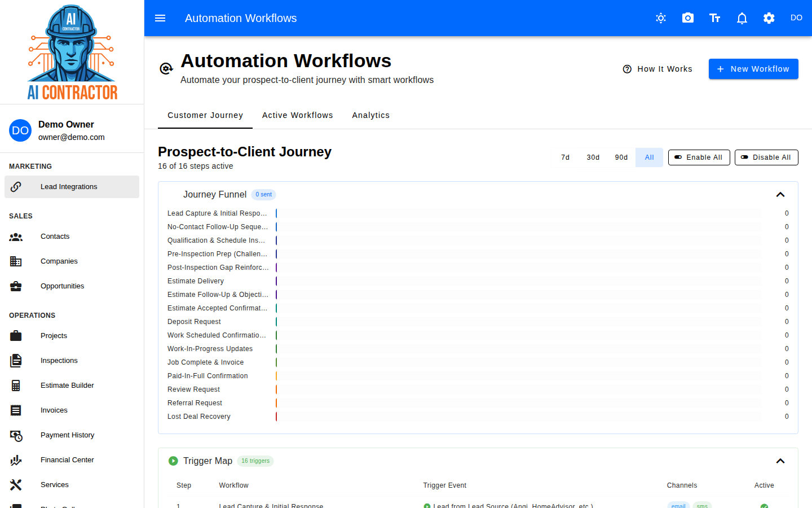The width and height of the screenshot is (812, 508).
Task: Open Inspections in the sidebar
Action: coord(72,361)
